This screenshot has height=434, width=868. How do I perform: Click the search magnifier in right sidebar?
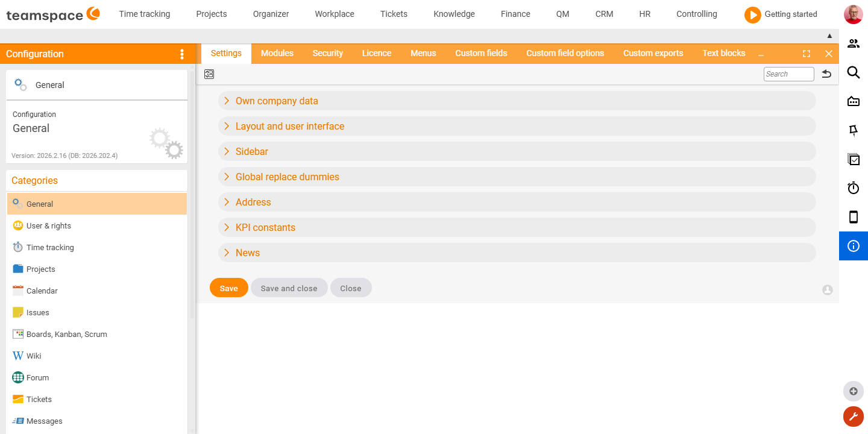pyautogui.click(x=854, y=72)
